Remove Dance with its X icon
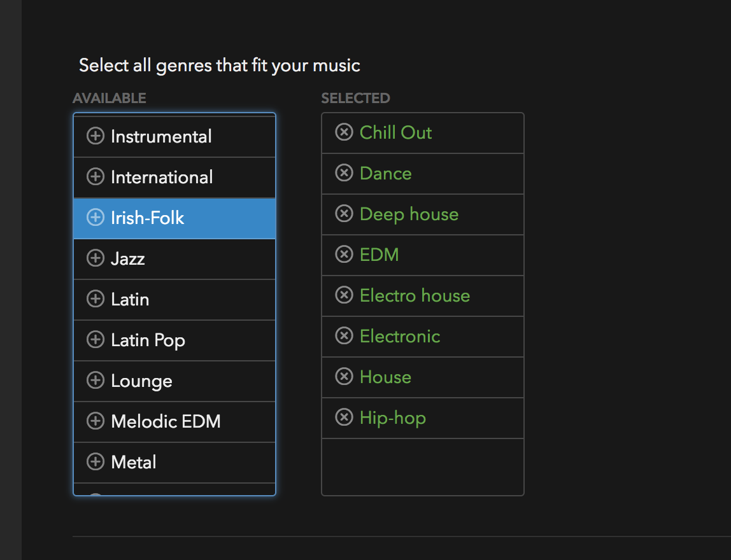Screen dimensions: 731x560 tap(344, 173)
